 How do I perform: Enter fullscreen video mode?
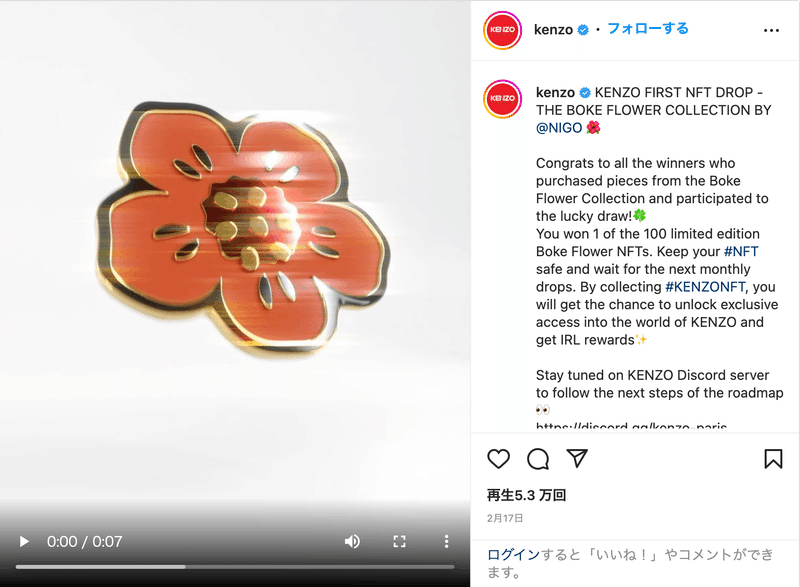pyautogui.click(x=399, y=542)
